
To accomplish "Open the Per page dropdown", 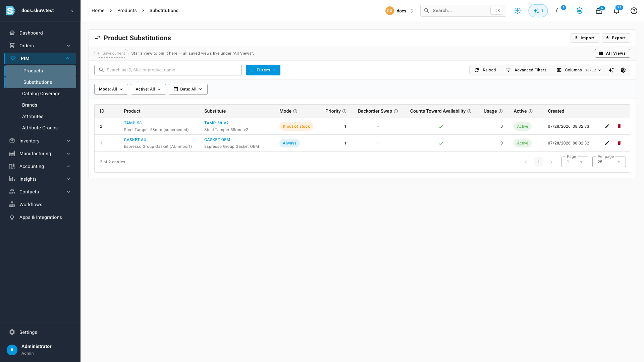I will [x=609, y=162].
